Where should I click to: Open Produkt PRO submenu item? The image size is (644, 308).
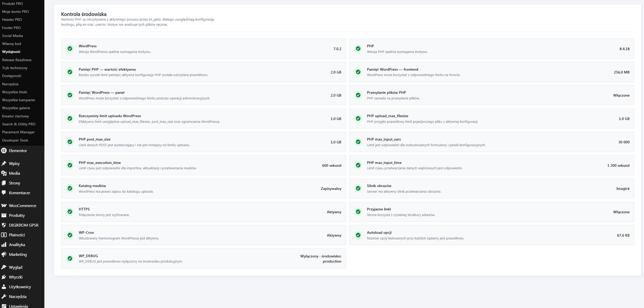[12, 4]
